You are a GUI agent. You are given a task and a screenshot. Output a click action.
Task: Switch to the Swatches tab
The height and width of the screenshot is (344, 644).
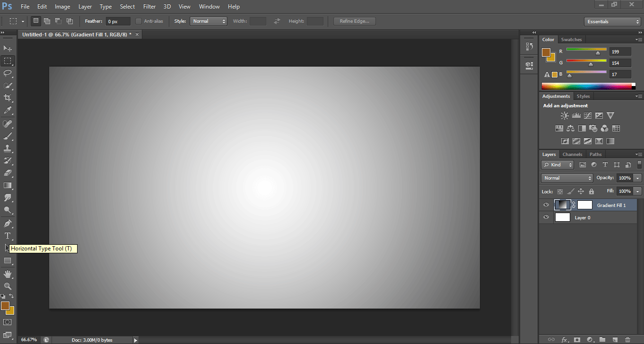[x=571, y=39]
